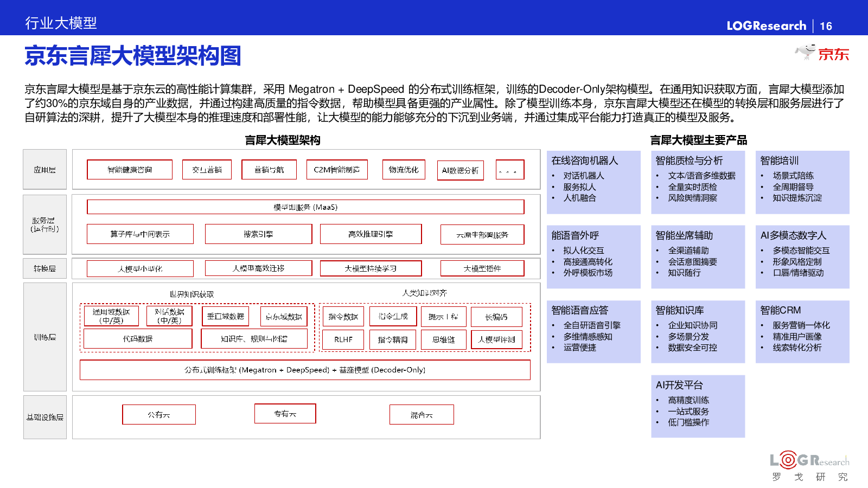868x488 pixels.
Task: Click the 垂直域数据 box
Action: (226, 316)
